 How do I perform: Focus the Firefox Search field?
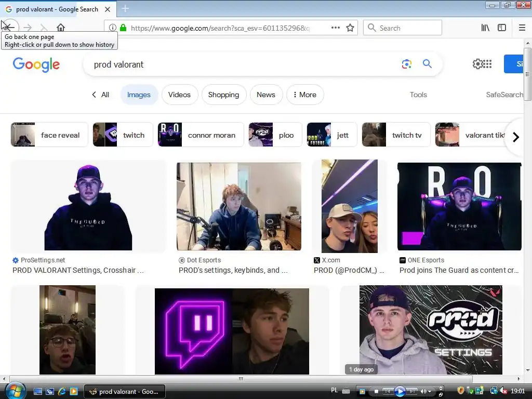403,28
